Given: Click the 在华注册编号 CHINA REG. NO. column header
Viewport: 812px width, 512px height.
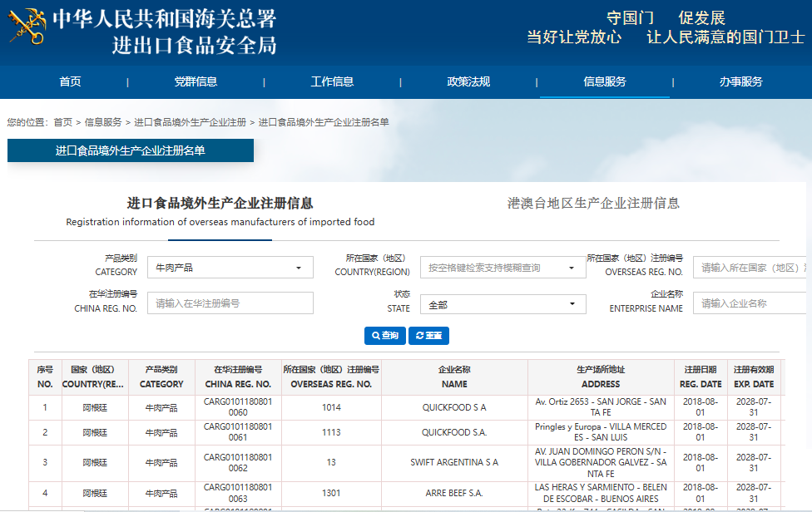Looking at the screenshot, I should pyautogui.click(x=238, y=377).
